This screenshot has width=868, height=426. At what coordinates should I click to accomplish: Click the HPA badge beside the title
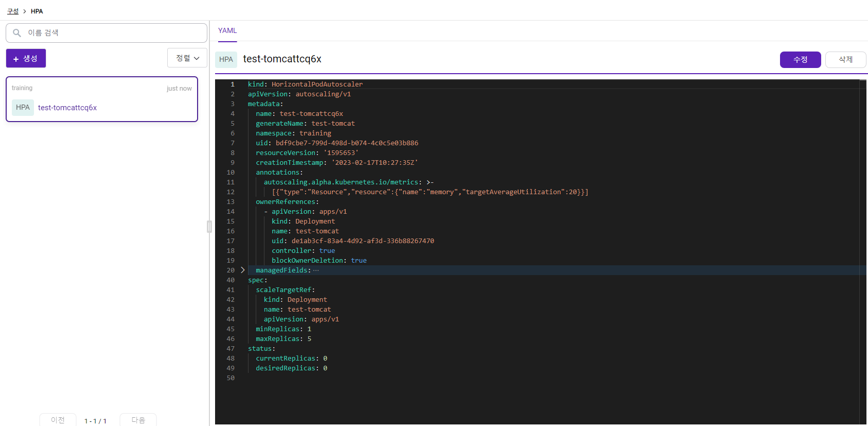click(x=226, y=59)
